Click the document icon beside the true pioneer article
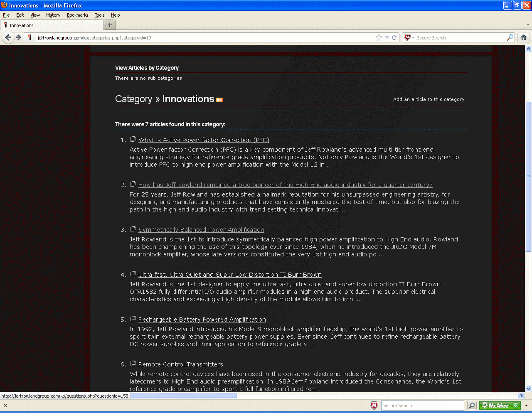 tap(133, 184)
